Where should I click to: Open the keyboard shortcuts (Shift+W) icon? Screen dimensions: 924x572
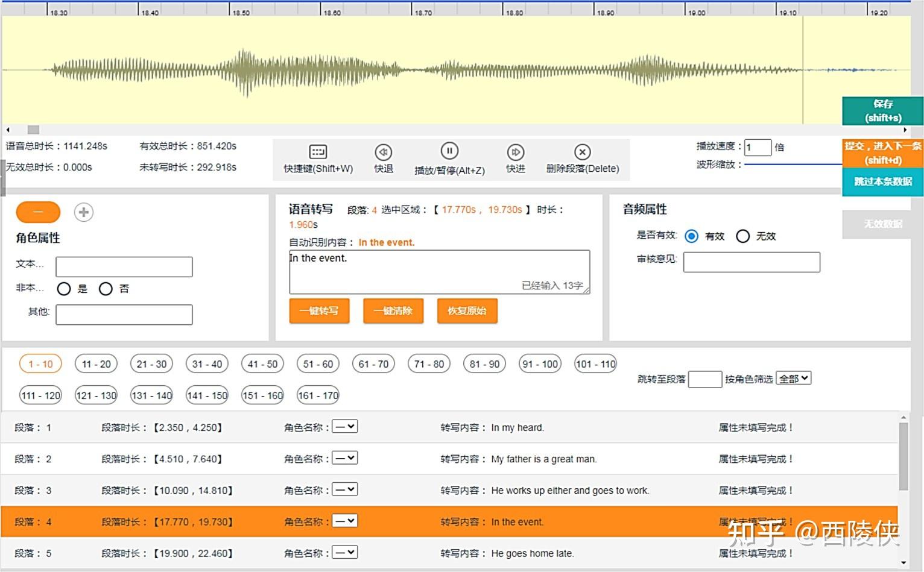tap(318, 152)
